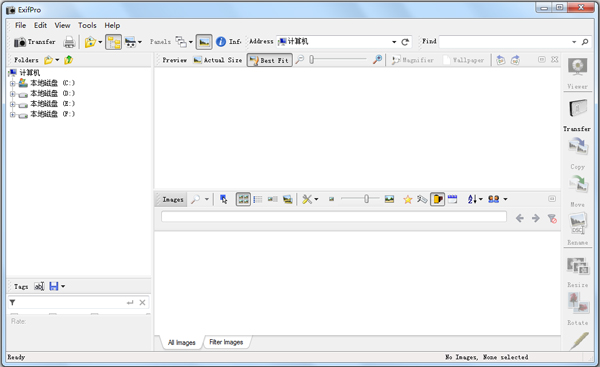The image size is (600, 367).
Task: Open the Find history dropdown arrow
Action: [x=574, y=42]
